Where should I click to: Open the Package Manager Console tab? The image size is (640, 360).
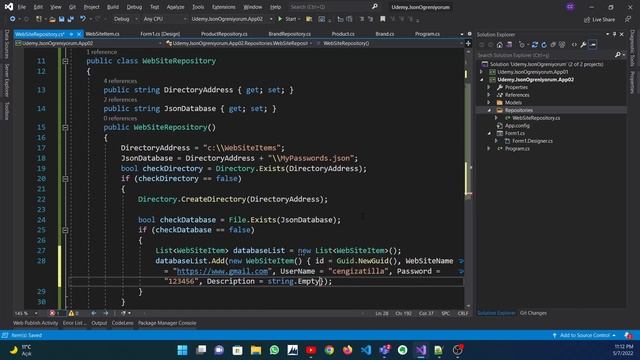point(167,323)
